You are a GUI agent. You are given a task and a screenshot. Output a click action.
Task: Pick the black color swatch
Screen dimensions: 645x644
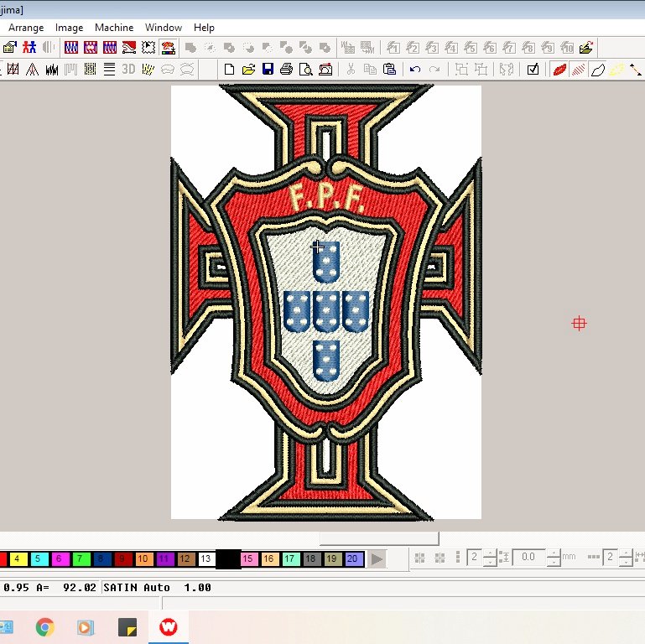228,559
